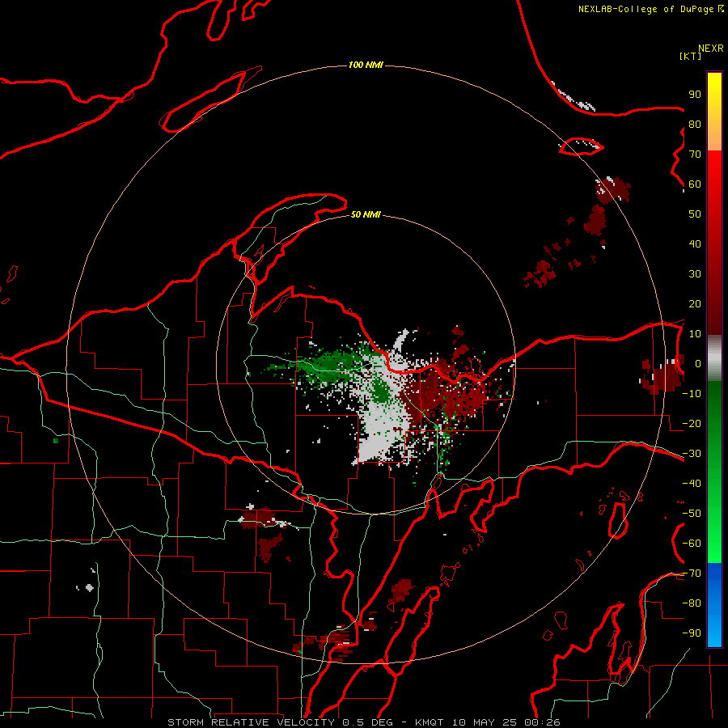Click the -30 value on the velocity scale
Image resolution: width=728 pixels, height=728 pixels.
692,454
